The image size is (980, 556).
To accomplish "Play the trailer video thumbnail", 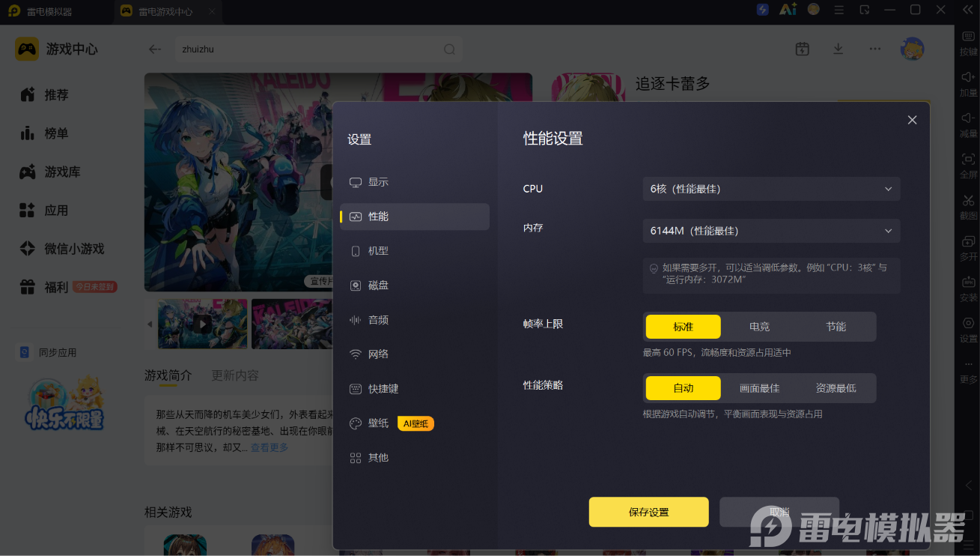I will [202, 324].
